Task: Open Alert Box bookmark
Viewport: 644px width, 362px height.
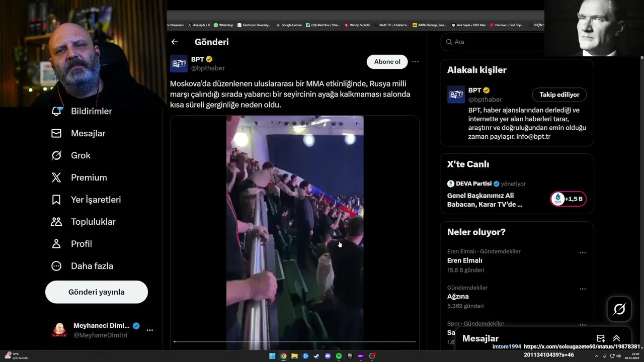Action: point(323,25)
